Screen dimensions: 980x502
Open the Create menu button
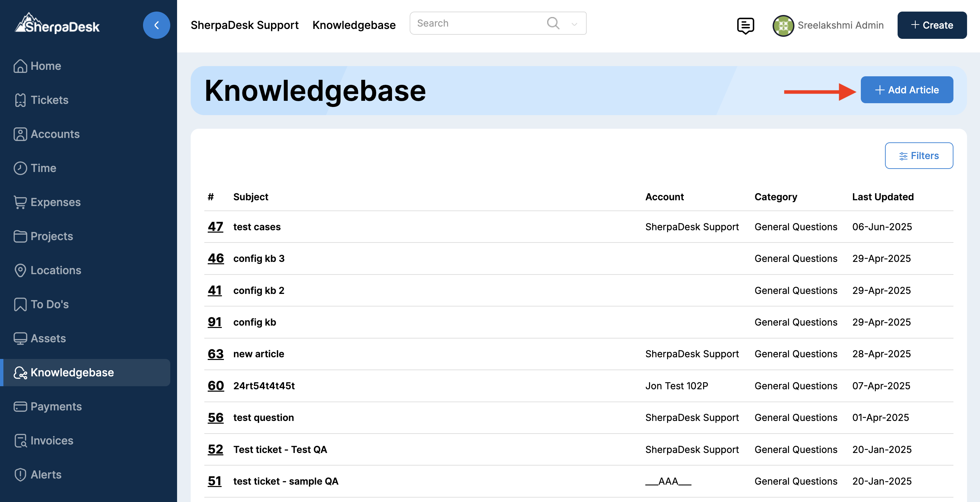click(x=932, y=25)
